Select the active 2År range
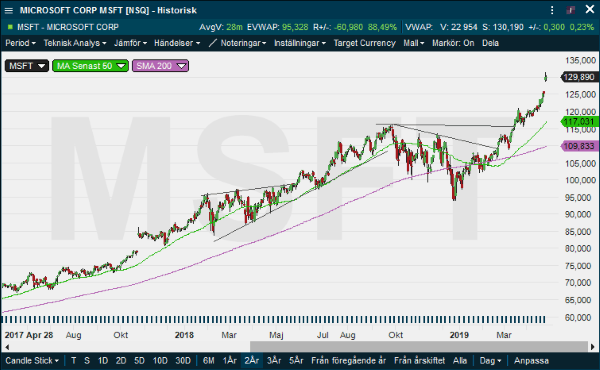 pos(252,360)
